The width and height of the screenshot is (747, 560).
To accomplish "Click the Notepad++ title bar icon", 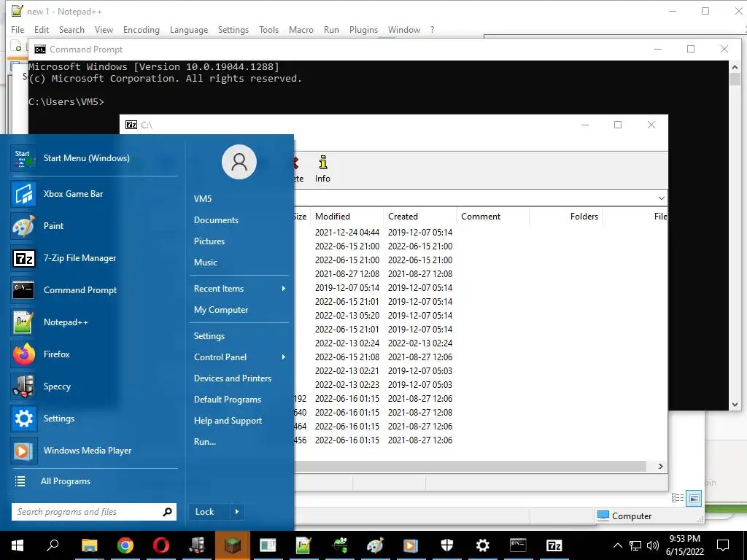I will click(18, 11).
